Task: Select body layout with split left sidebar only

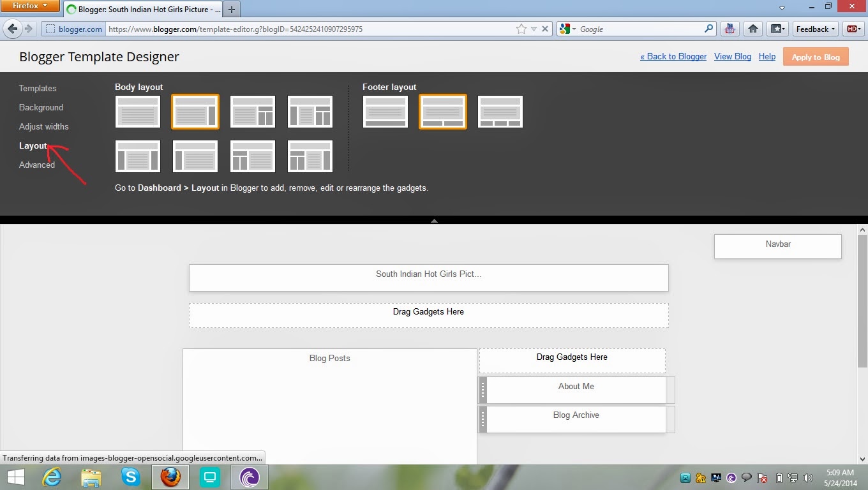Action: click(253, 156)
